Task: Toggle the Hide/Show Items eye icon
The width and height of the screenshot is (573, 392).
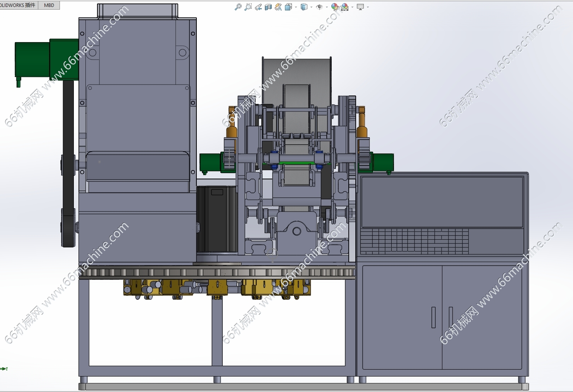Action: click(319, 7)
